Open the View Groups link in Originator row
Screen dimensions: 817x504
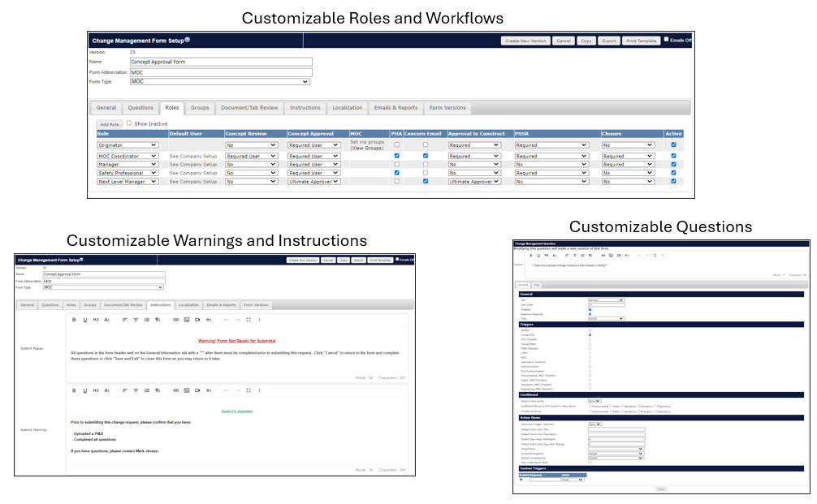click(367, 149)
